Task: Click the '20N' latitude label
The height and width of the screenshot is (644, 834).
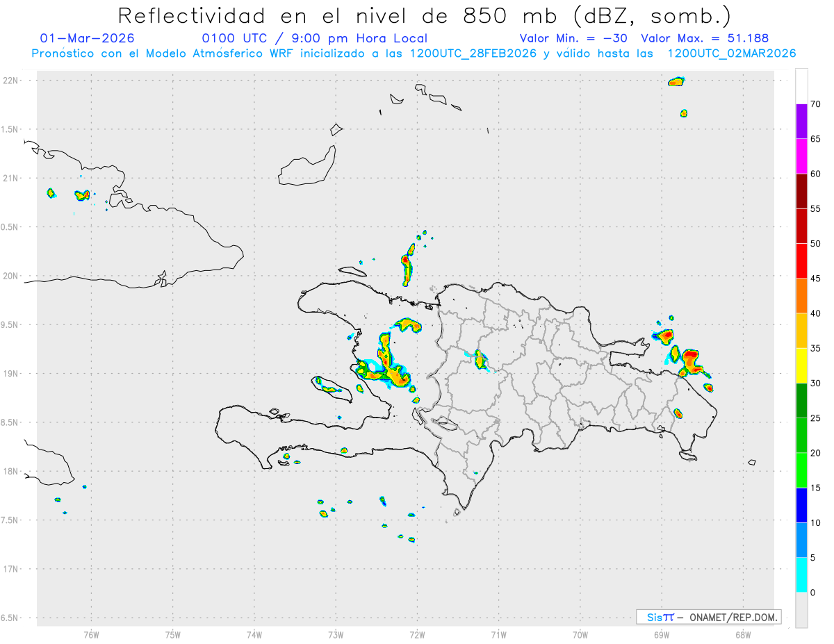Action: tap(12, 276)
